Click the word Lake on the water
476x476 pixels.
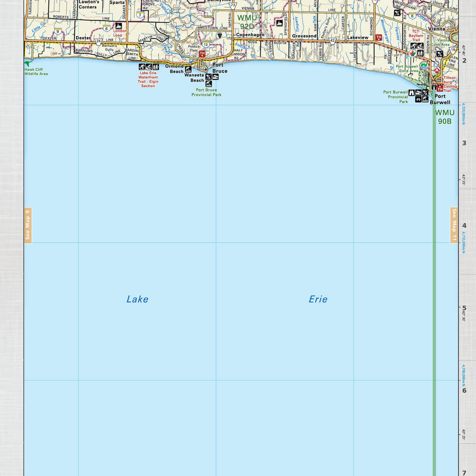tap(137, 299)
